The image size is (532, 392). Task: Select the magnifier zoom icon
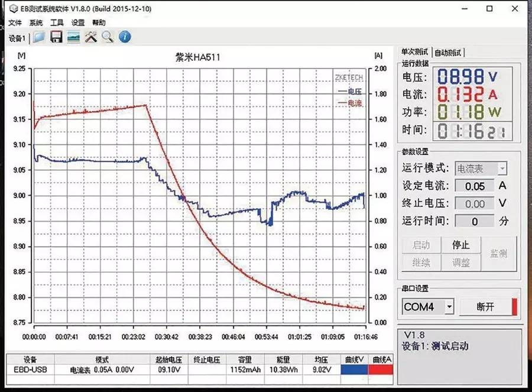(106, 37)
